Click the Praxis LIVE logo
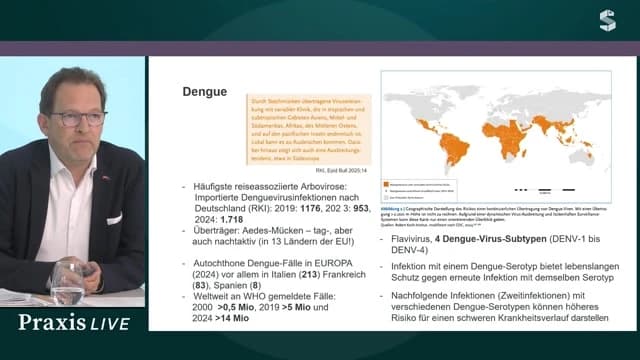The width and height of the screenshot is (640, 360). (74, 322)
